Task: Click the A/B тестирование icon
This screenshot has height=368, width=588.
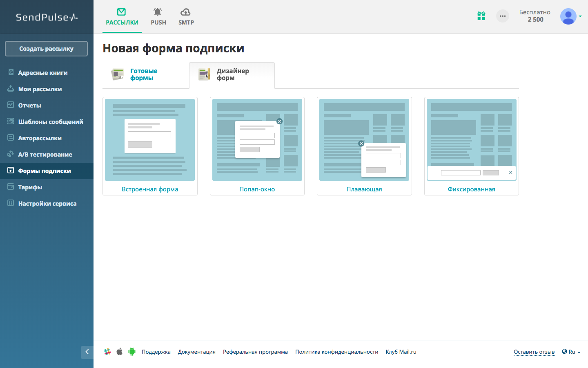Action: coord(11,154)
